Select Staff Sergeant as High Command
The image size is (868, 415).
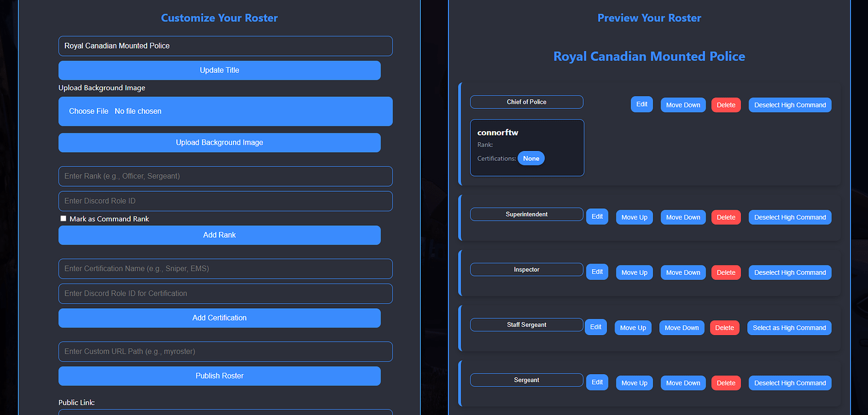[789, 328]
